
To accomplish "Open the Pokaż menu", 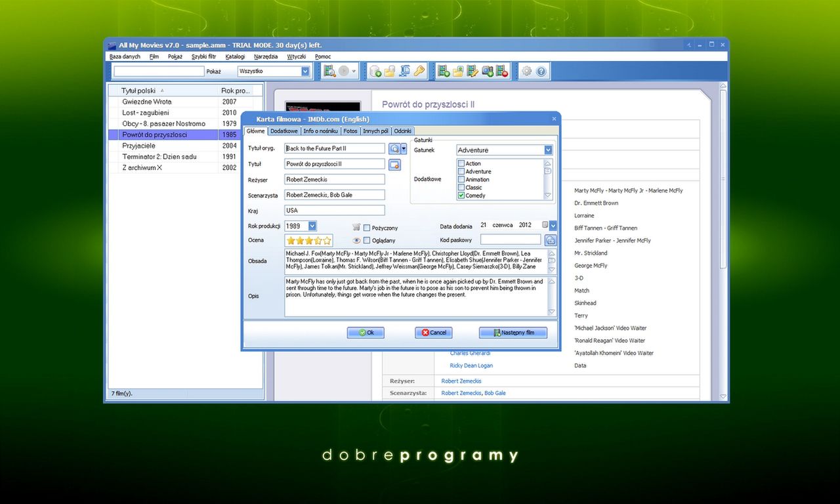I will [175, 56].
